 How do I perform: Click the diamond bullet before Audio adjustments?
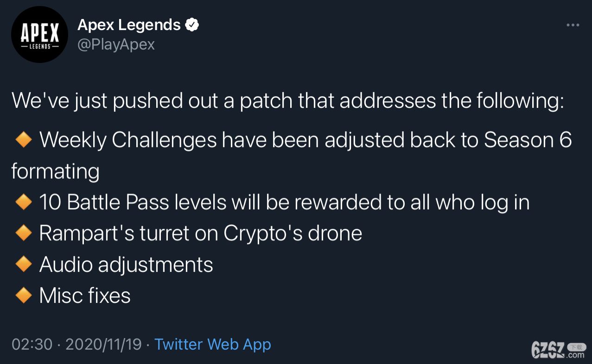point(23,264)
